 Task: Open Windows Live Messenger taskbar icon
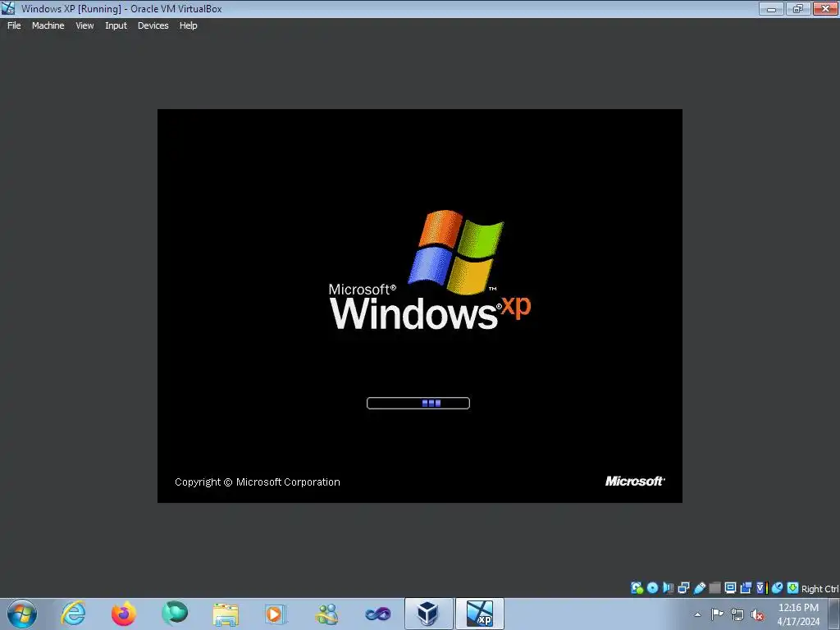326,614
